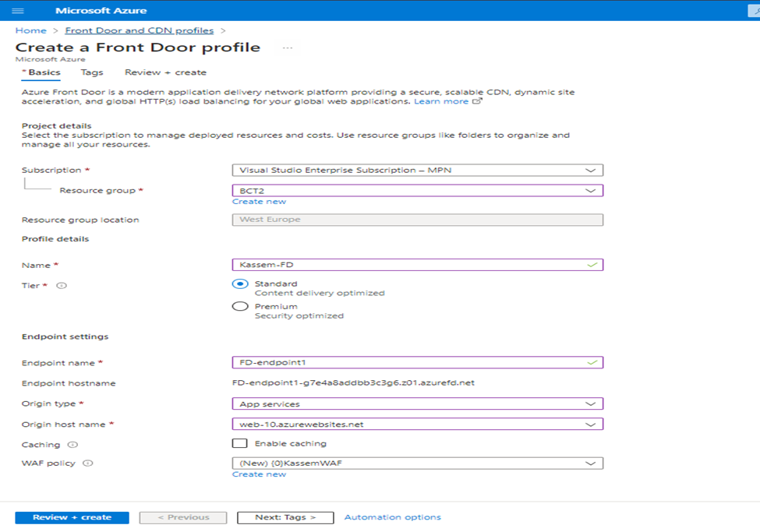The height and width of the screenshot is (532, 760).
Task: Click the Review + create button
Action: coord(72,517)
